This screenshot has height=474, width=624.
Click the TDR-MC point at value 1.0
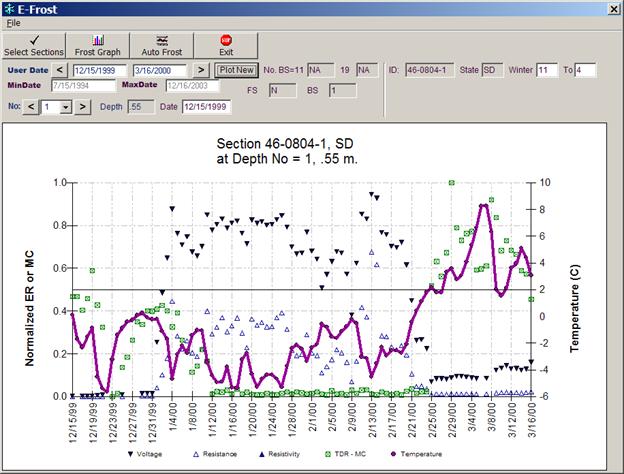(x=451, y=183)
